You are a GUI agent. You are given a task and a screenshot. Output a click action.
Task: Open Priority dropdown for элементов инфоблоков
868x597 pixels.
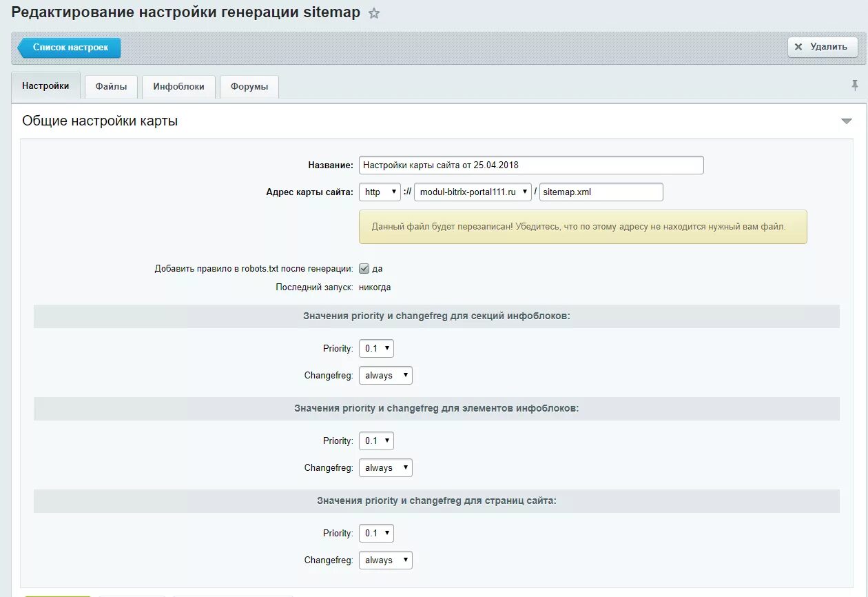[376, 441]
